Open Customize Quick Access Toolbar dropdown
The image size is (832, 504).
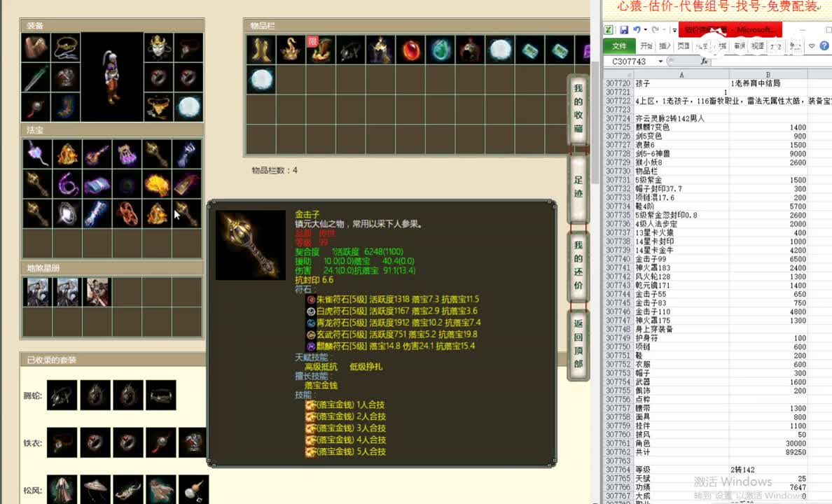coord(674,30)
